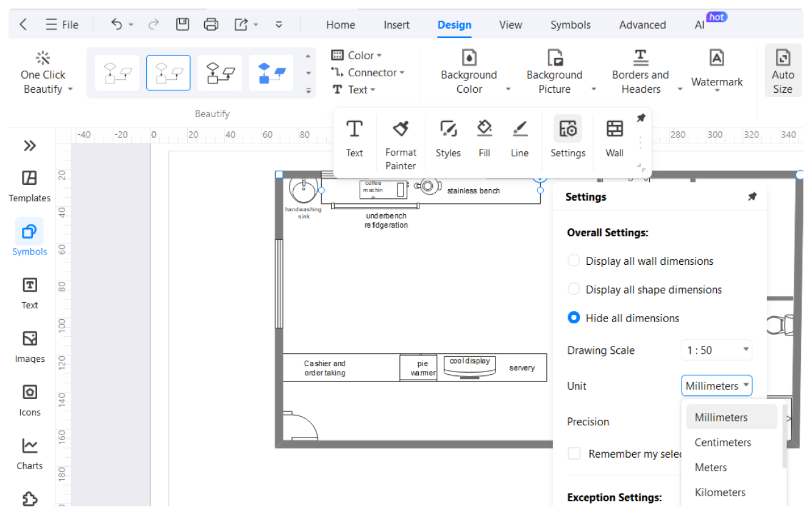Screen dimensions: 812x515
Task: Apply the blue filled beautify theme
Action: click(x=271, y=73)
